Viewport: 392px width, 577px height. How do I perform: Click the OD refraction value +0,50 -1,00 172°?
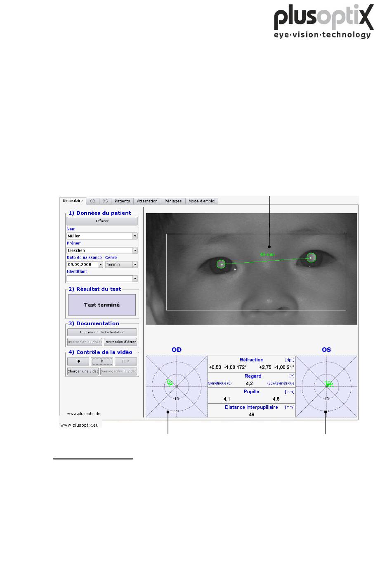228,367
